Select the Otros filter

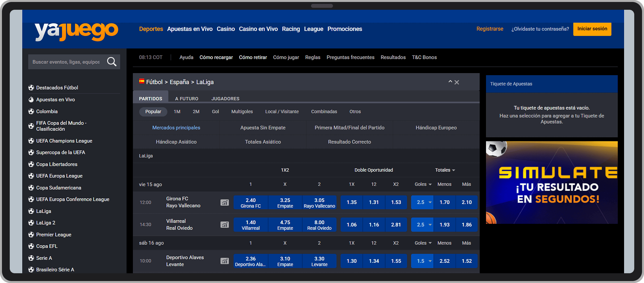[355, 111]
